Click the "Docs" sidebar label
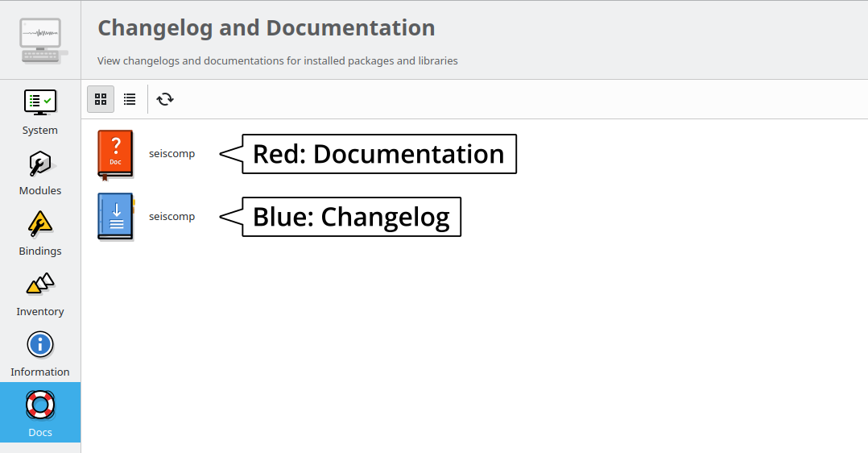The height and width of the screenshot is (453, 868). click(x=40, y=432)
